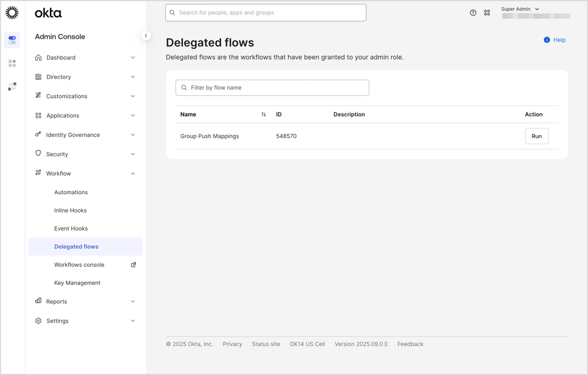Viewport: 588px width, 375px height.
Task: Open the apps grid icon in header
Action: (487, 13)
